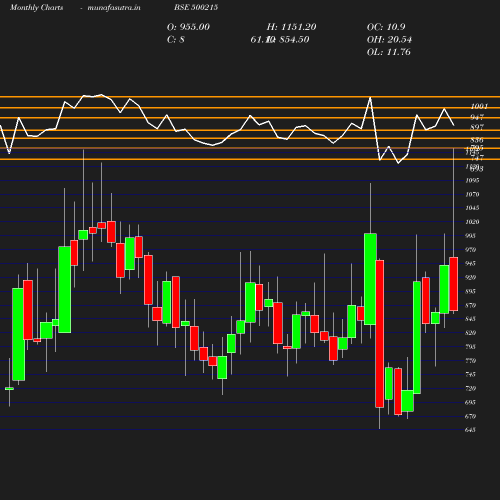This screenshot has height=500, width=500.
Task: Click the '720' price axis label
Action: pyautogui.click(x=470, y=389)
